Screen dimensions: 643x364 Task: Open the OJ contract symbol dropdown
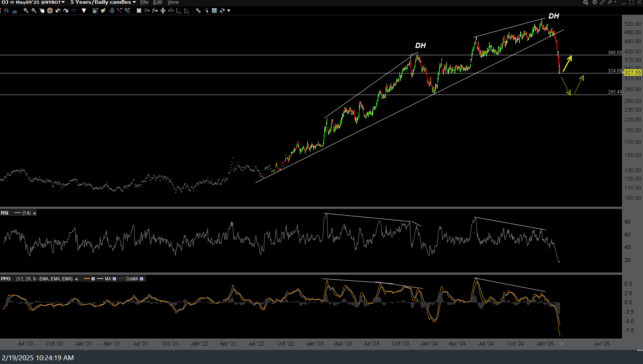33,2
